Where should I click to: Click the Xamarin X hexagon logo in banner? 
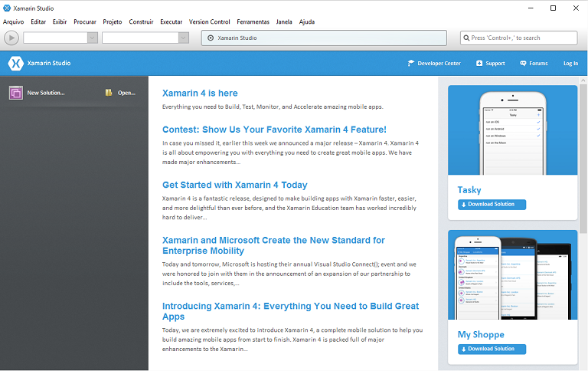[16, 63]
